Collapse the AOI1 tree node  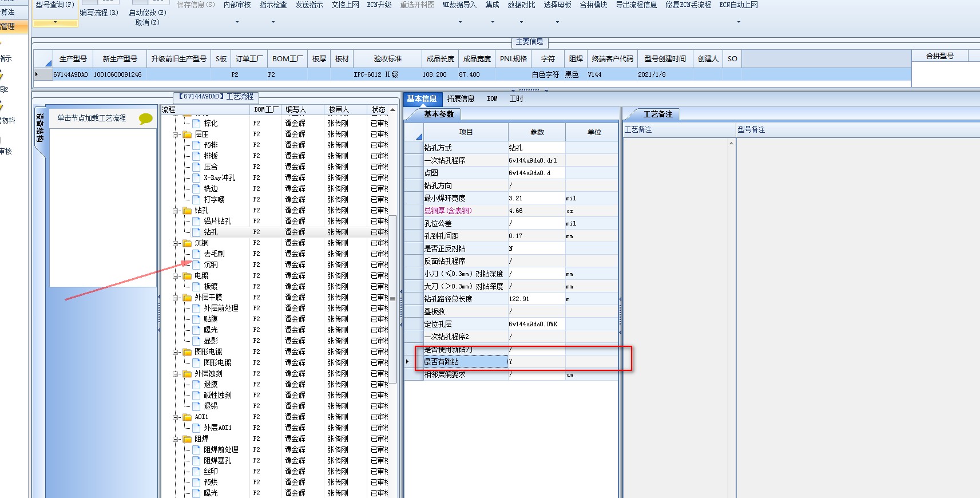tap(176, 417)
